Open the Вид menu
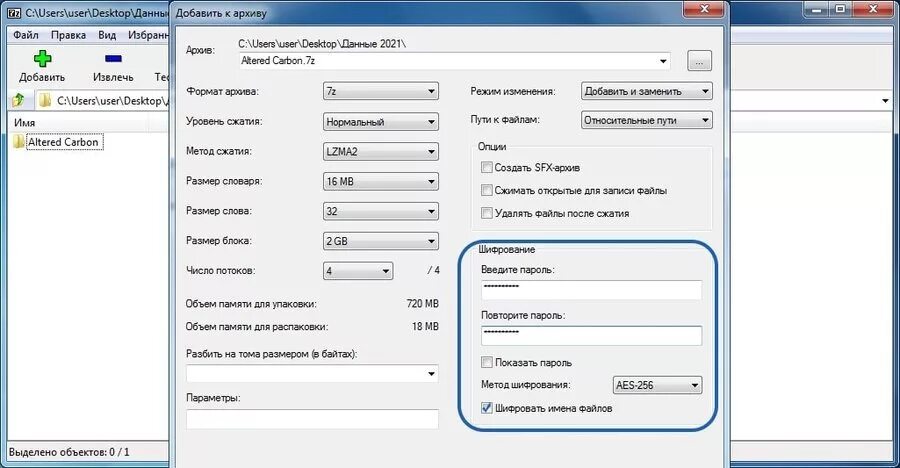 click(107, 35)
